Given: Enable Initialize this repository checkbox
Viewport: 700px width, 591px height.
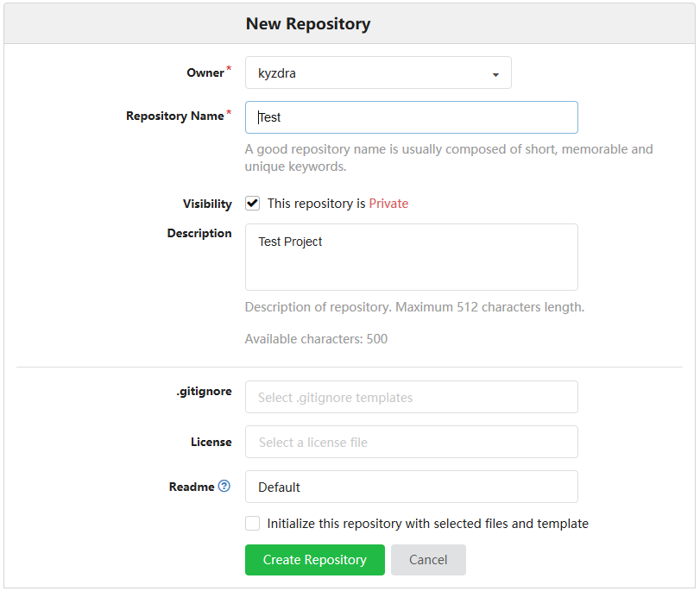Looking at the screenshot, I should [252, 523].
